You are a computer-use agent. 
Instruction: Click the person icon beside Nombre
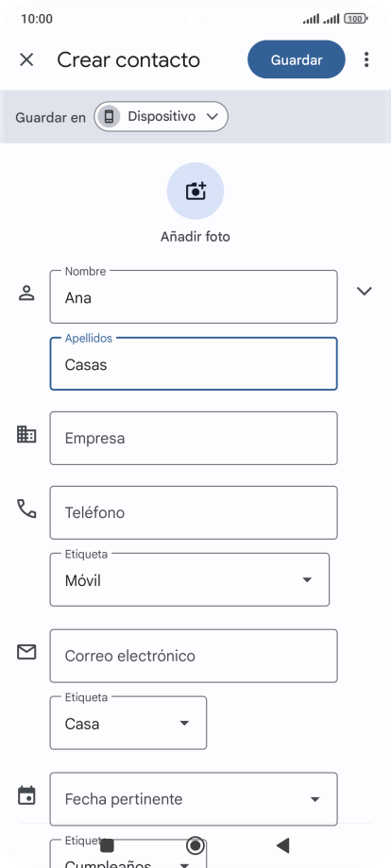coord(26,292)
